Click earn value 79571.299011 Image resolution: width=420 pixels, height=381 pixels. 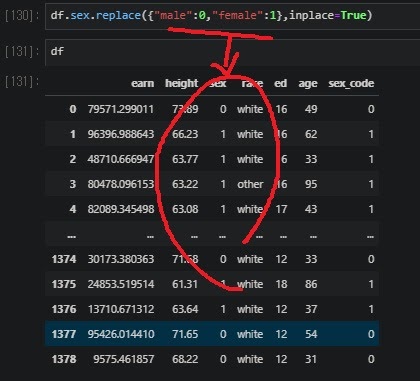pyautogui.click(x=121, y=109)
